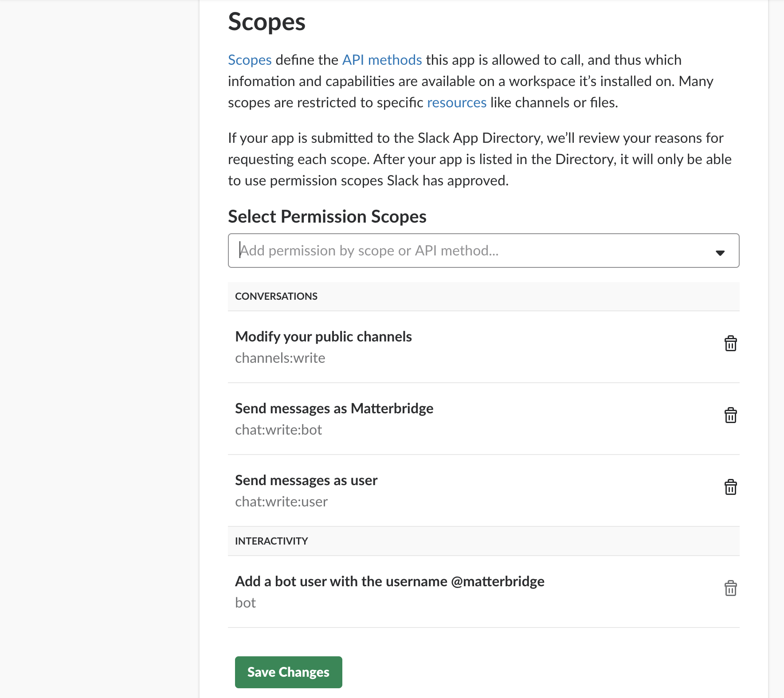Image resolution: width=784 pixels, height=698 pixels.
Task: Select the 'Send messages as user' title
Action: (306, 480)
